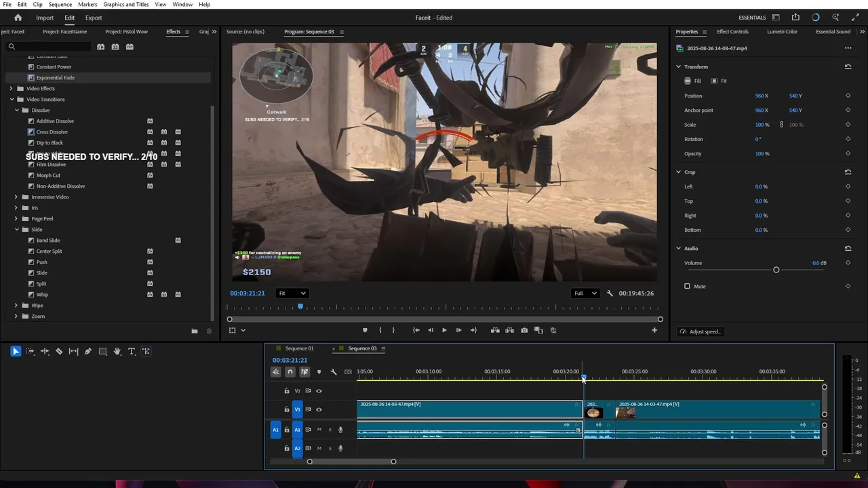Image resolution: width=868 pixels, height=488 pixels.
Task: Mute track A1
Action: (x=319, y=430)
